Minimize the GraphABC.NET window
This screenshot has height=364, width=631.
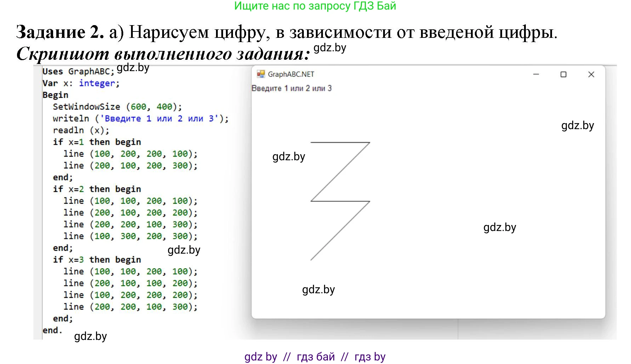(x=536, y=74)
